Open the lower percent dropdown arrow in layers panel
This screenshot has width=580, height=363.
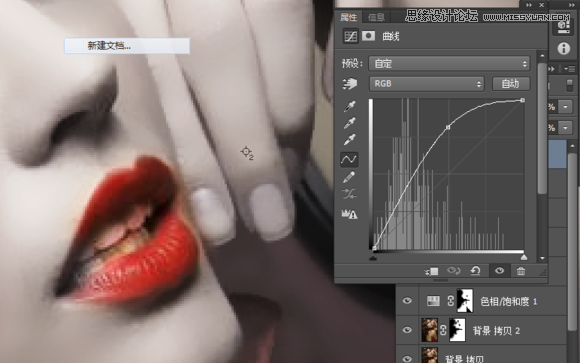566,128
